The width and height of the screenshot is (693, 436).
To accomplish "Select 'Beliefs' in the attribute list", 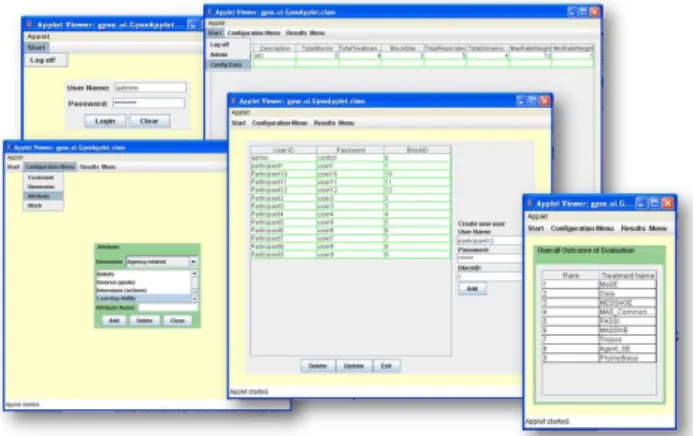I will [144, 274].
